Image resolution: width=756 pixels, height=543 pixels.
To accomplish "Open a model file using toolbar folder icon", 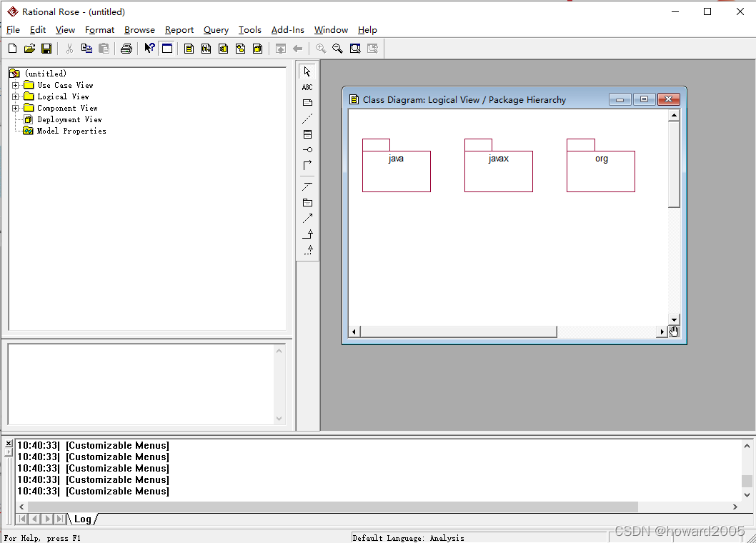I will [29, 48].
